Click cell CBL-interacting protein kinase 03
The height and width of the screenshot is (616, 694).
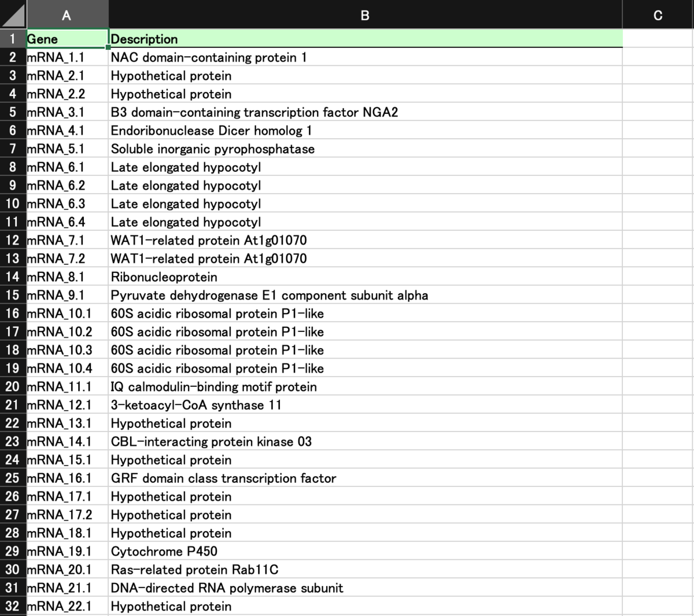tap(366, 441)
